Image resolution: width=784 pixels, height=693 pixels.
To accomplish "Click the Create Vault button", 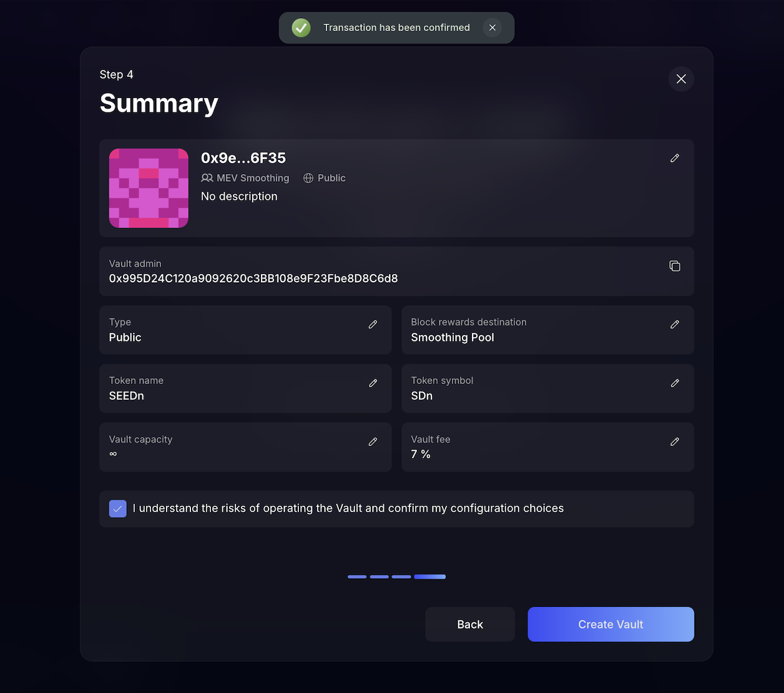I will tap(610, 624).
